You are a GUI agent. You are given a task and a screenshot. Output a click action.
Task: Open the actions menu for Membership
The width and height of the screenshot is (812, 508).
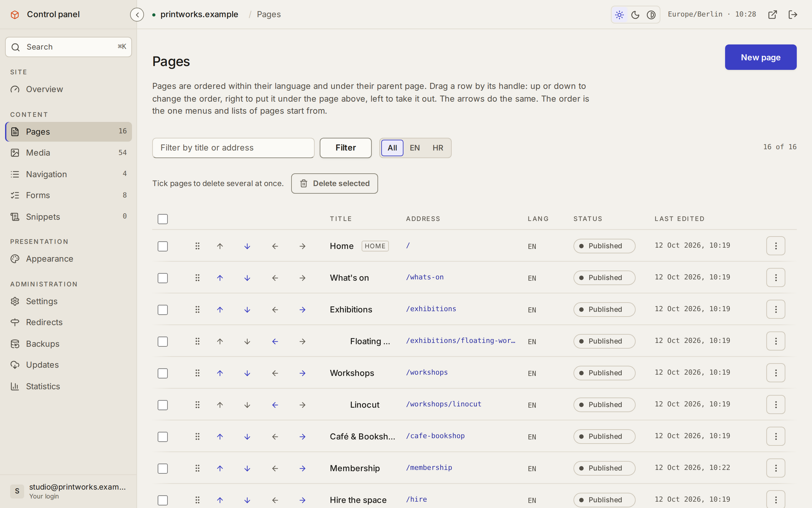[x=776, y=468]
